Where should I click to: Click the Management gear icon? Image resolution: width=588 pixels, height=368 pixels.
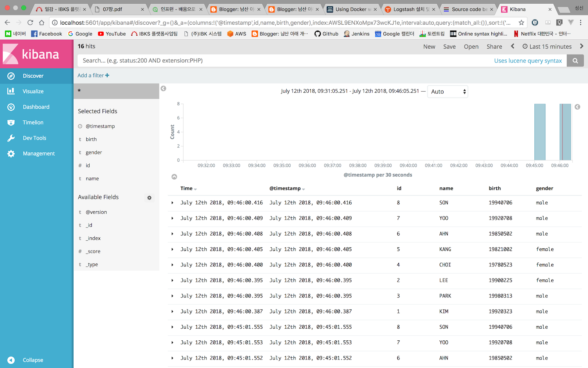pos(11,153)
